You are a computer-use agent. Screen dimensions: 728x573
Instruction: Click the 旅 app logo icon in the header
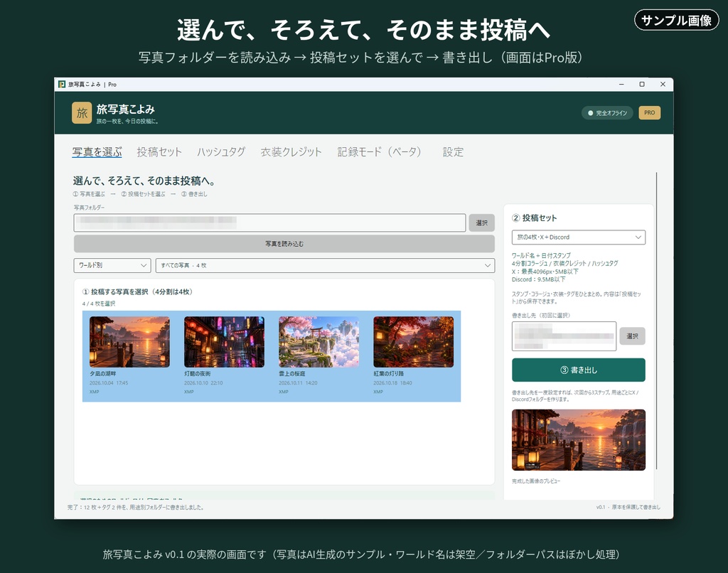point(82,113)
